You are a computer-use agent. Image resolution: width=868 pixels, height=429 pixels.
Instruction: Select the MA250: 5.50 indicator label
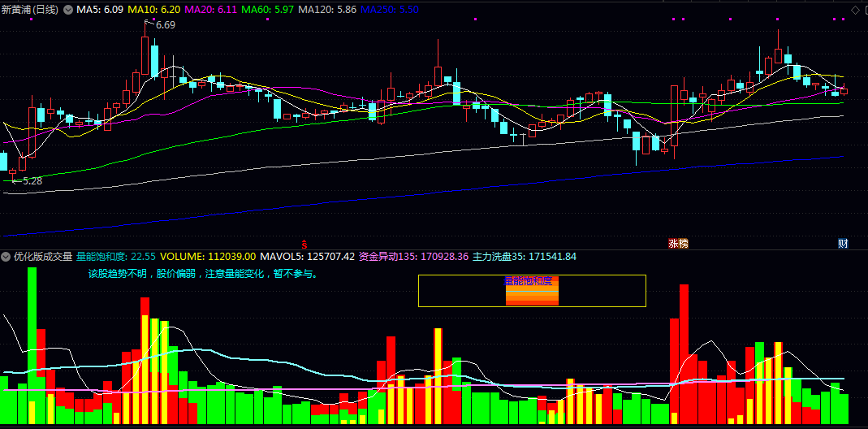coord(390,10)
